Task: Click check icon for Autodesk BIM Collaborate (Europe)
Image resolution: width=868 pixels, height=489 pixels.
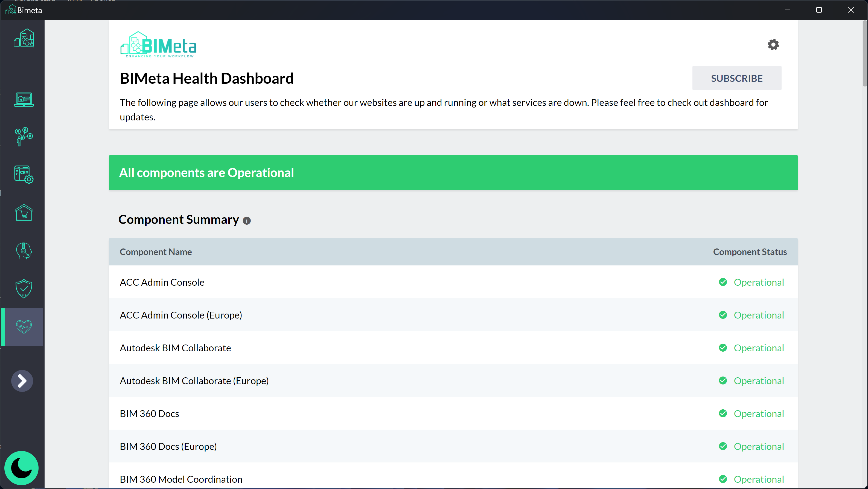Action: tap(723, 380)
